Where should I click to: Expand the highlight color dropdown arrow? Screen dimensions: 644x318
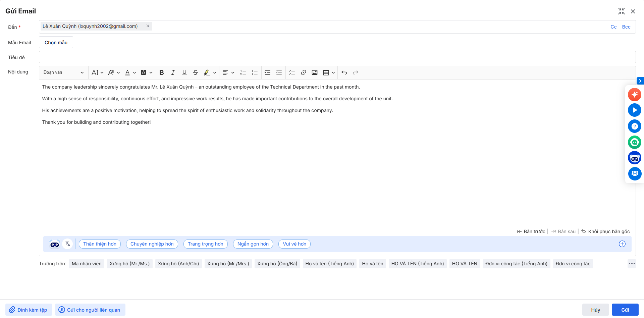point(215,72)
